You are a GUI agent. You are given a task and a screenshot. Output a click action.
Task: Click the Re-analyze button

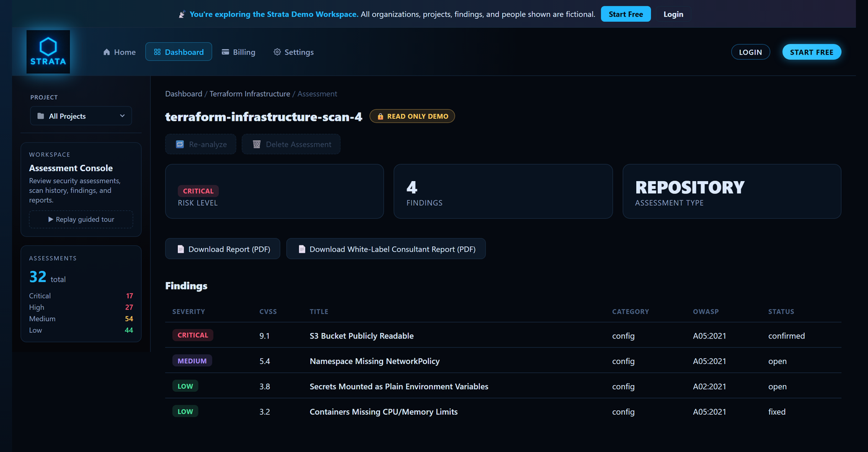click(x=201, y=144)
